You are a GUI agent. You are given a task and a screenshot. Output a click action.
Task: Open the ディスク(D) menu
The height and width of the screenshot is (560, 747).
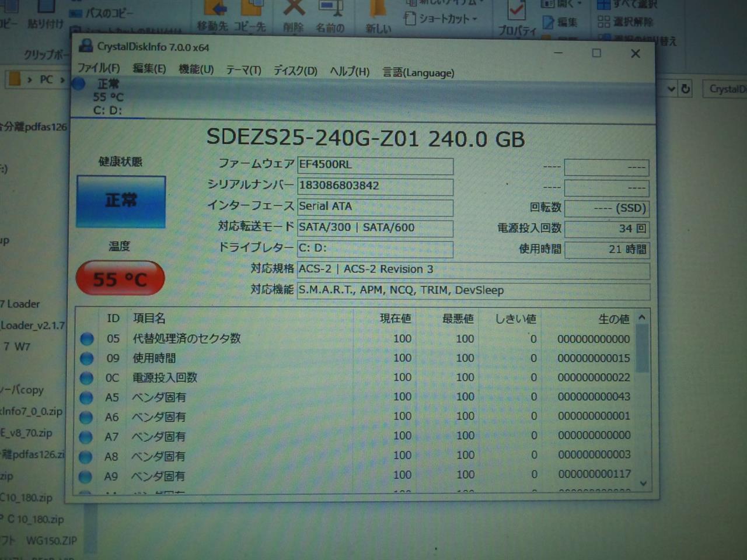coord(295,71)
